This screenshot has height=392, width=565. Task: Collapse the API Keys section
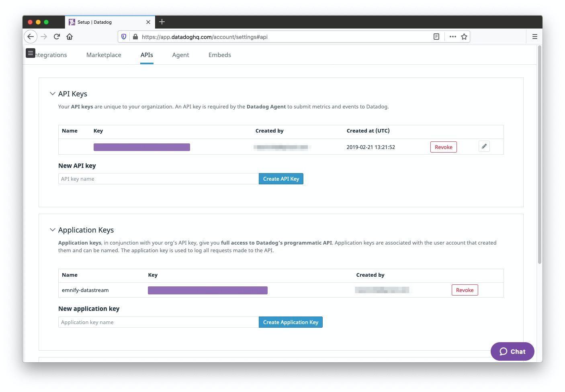[52, 93]
